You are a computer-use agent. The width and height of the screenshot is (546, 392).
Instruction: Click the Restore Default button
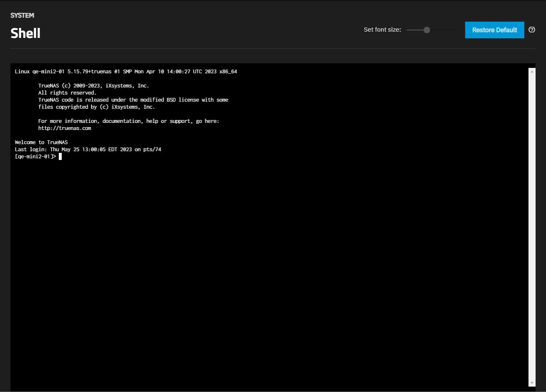pyautogui.click(x=495, y=30)
